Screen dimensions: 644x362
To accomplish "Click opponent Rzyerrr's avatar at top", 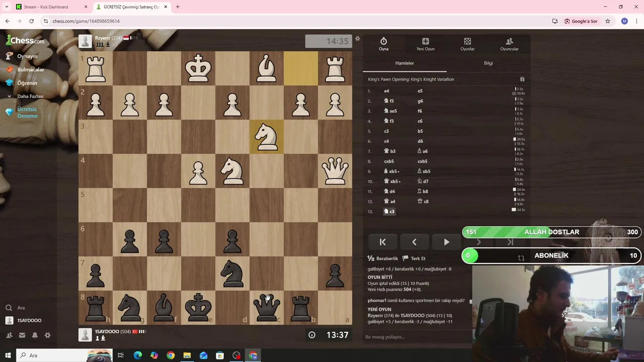I will 85,41.
